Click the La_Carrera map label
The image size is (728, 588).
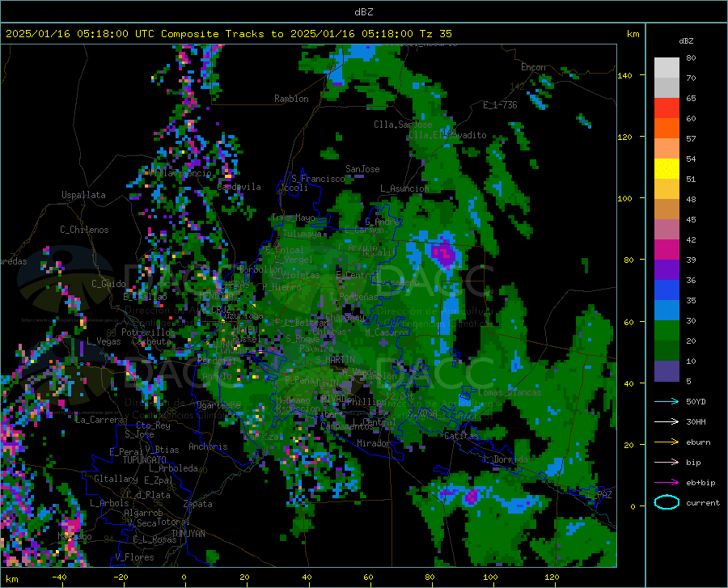(x=99, y=420)
